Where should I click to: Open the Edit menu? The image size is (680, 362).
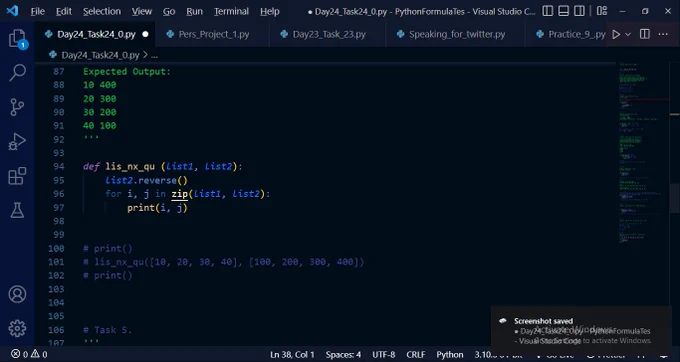[64, 12]
